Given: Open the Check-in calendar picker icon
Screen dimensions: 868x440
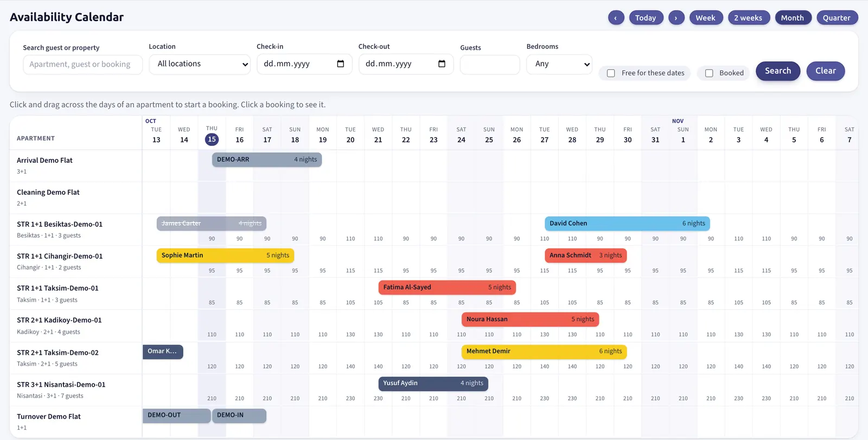Looking at the screenshot, I should pos(341,64).
